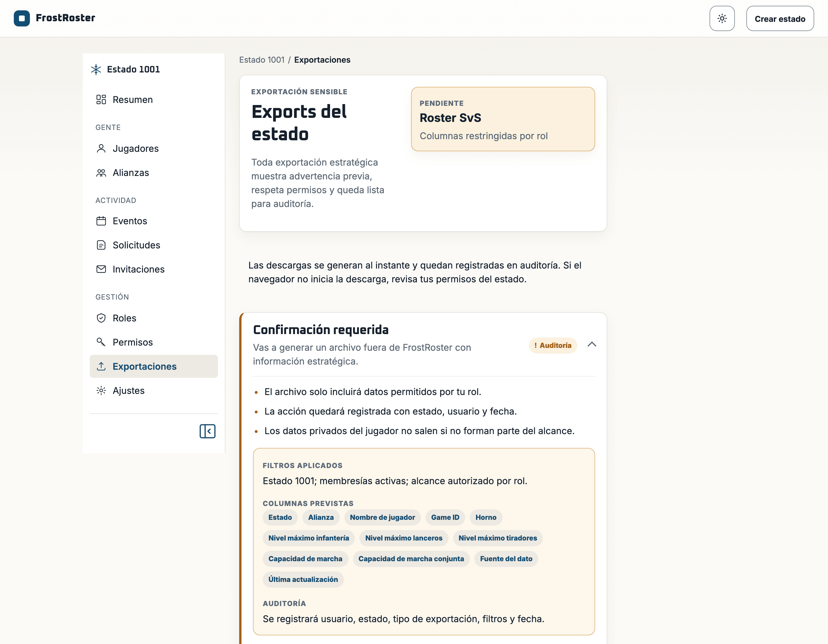Click the Roles shield icon
Viewport: 828px width, 644px height.
click(101, 318)
